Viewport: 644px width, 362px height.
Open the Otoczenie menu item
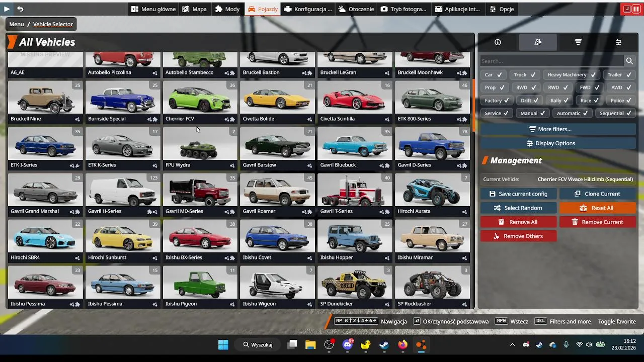356,9
